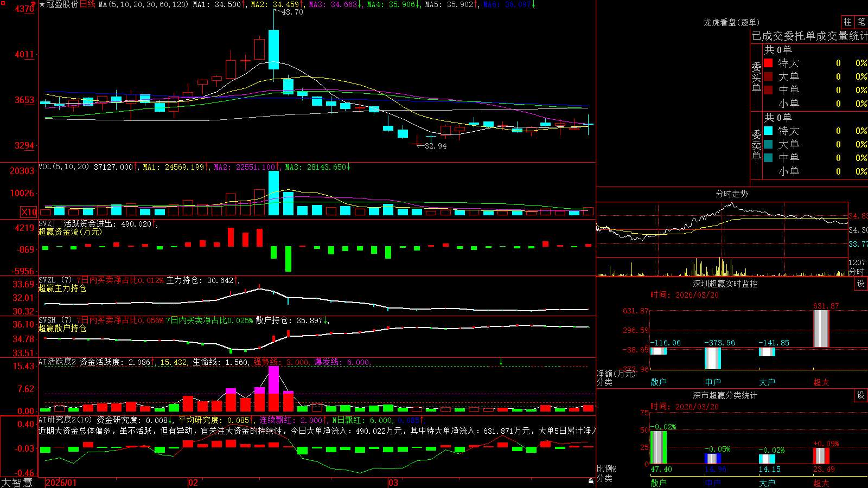Screen dimensions: 868x488
Task: Click the -373.96 中户 bar in monitor
Action: [x=713, y=358]
